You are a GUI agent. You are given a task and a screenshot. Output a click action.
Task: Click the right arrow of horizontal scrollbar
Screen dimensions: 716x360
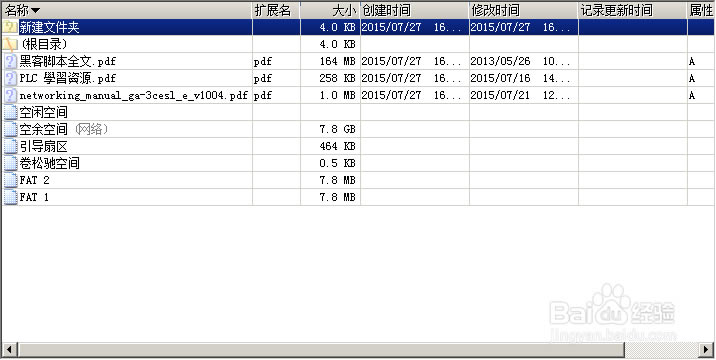[x=706, y=350]
